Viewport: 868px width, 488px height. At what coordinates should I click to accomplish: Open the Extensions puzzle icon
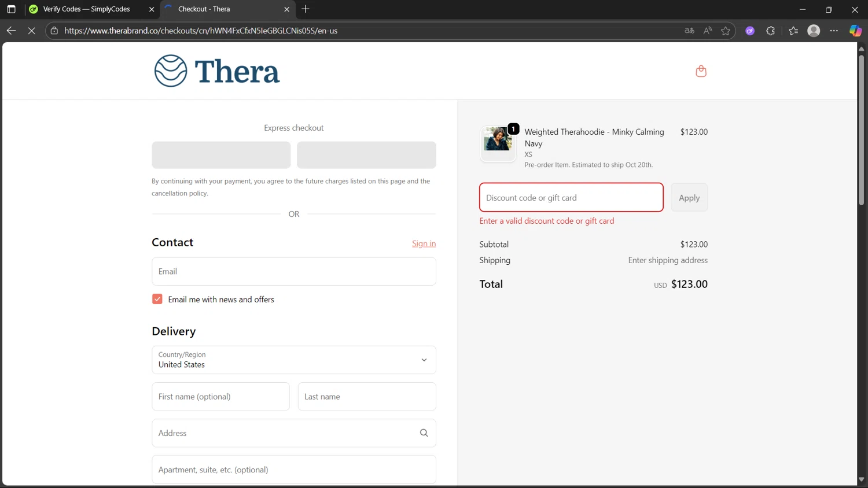771,31
